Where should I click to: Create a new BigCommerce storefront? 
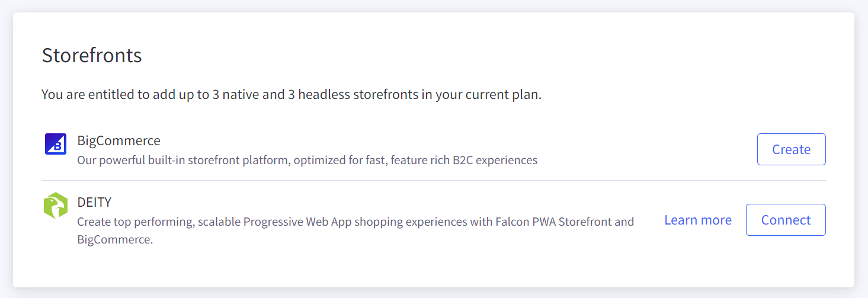(791, 149)
